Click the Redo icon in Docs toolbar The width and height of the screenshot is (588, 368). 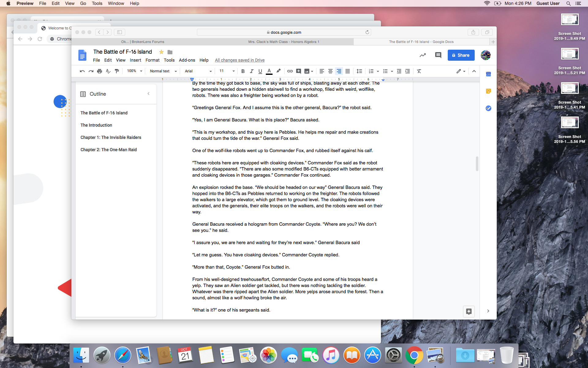click(91, 71)
